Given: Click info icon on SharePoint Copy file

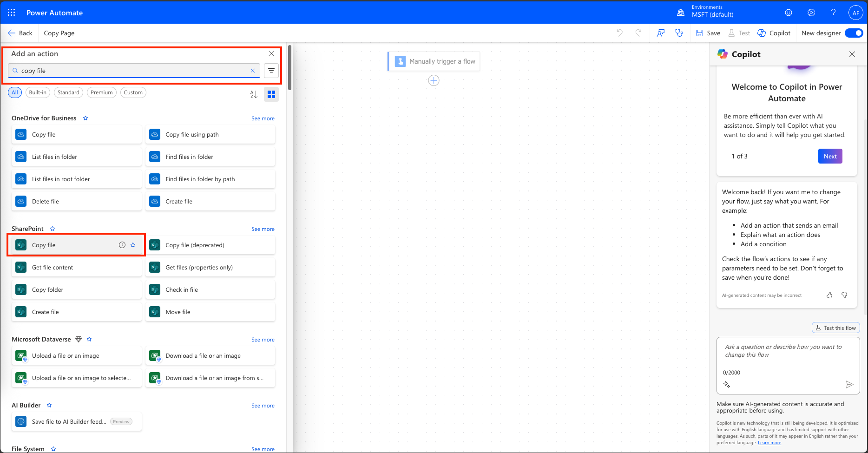Looking at the screenshot, I should [122, 245].
